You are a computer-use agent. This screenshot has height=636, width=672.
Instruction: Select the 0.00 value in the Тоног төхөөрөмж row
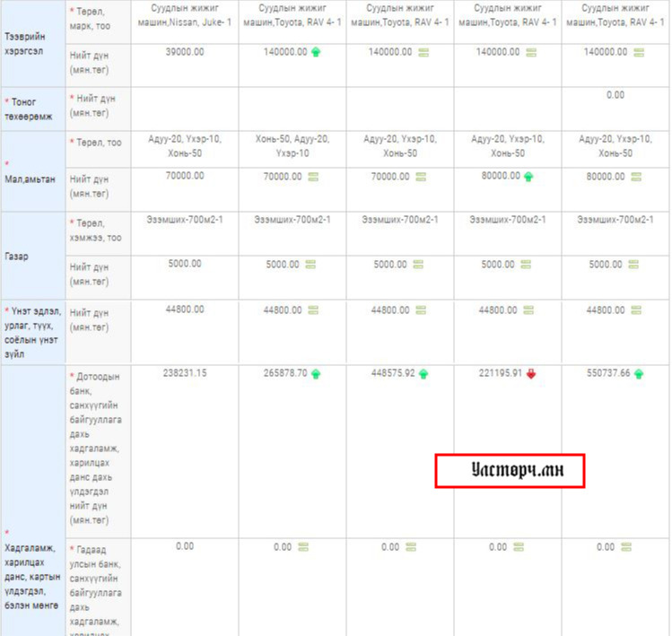click(x=615, y=95)
